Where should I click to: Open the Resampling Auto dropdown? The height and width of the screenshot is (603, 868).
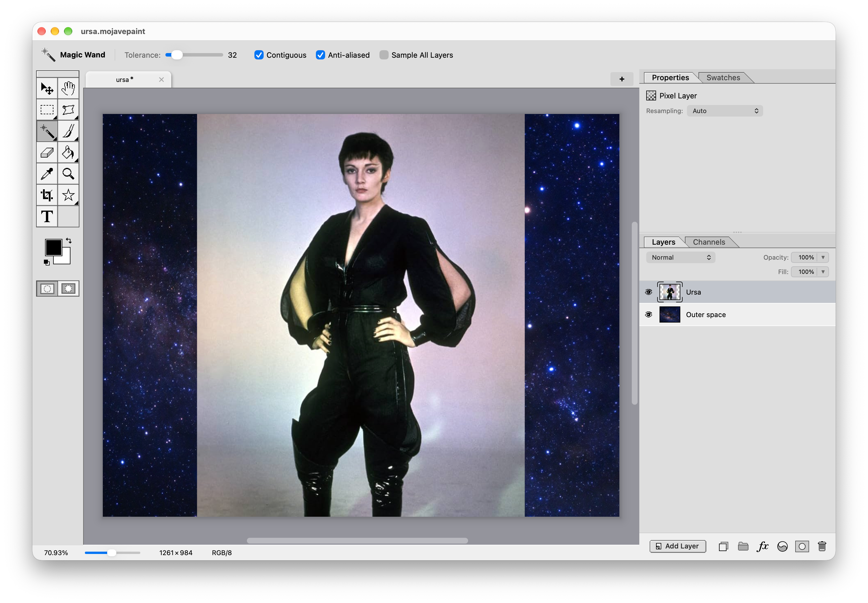click(725, 111)
